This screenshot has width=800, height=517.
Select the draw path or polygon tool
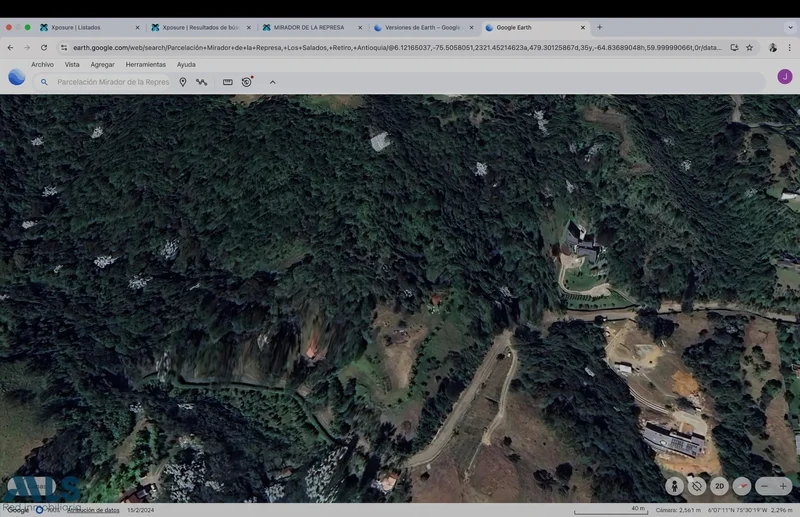(x=202, y=82)
